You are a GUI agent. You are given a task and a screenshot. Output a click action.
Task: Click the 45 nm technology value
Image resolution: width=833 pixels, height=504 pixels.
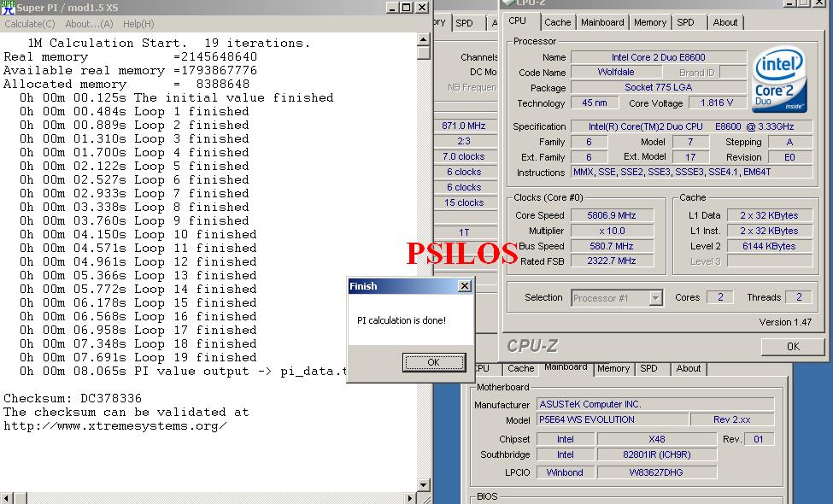click(x=595, y=103)
